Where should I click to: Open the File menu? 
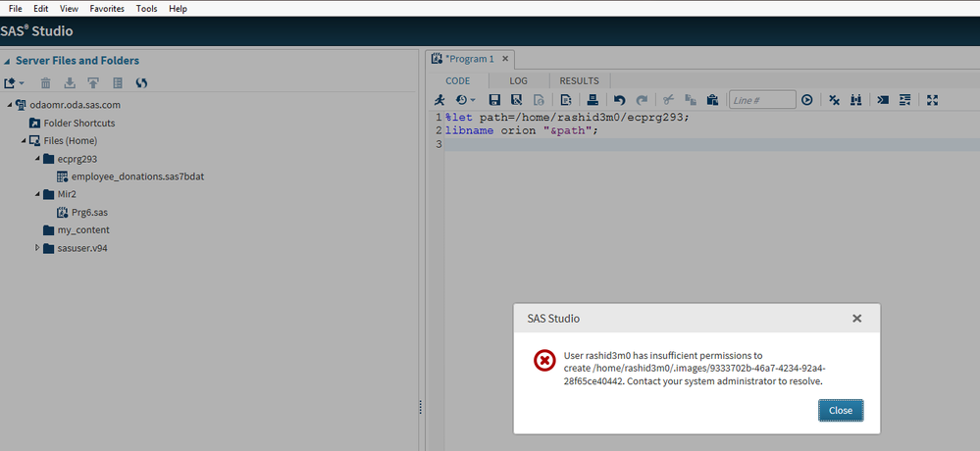16,9
